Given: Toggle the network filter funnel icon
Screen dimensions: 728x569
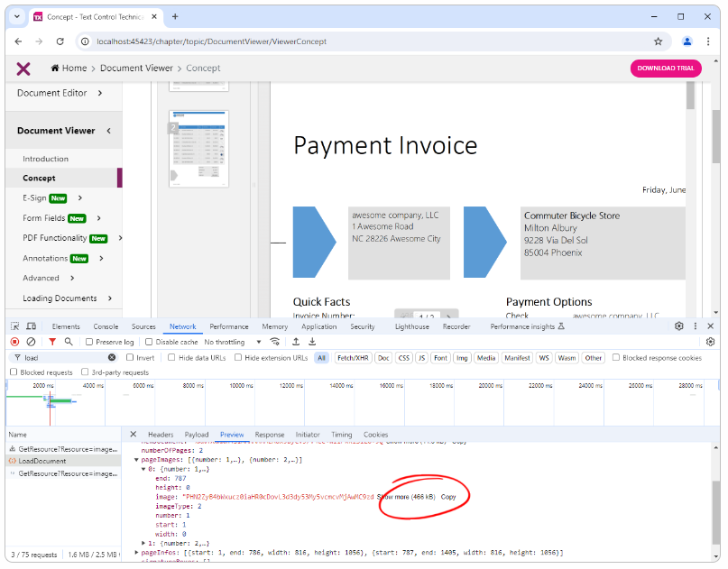Looking at the screenshot, I should [x=52, y=342].
